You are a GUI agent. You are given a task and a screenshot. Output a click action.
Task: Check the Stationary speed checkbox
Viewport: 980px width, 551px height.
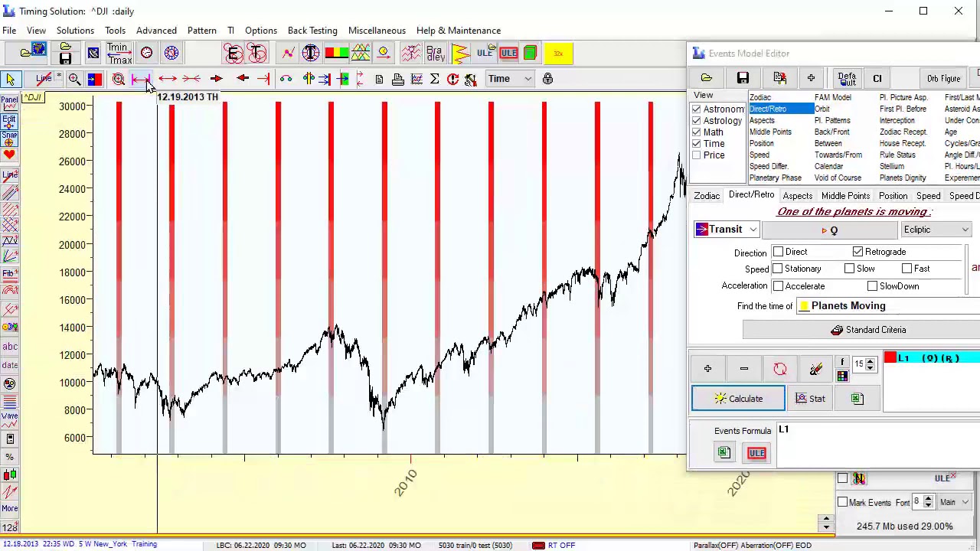point(778,269)
